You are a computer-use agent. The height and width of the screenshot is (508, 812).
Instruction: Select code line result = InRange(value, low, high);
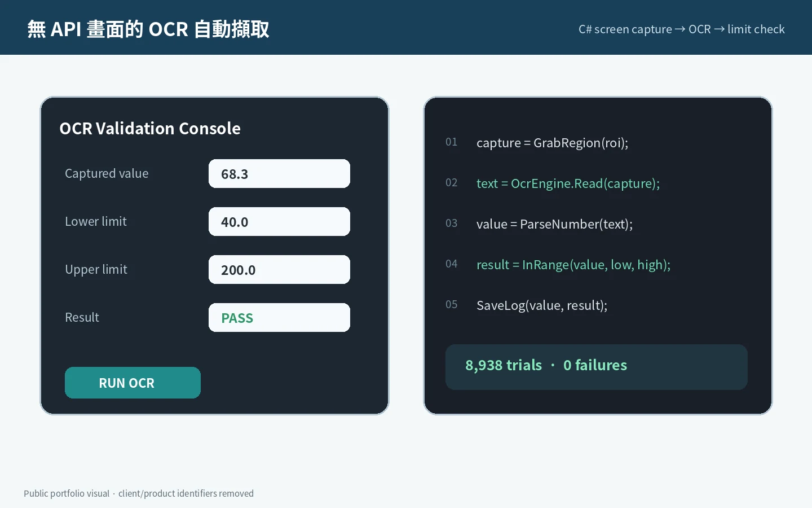tap(573, 265)
